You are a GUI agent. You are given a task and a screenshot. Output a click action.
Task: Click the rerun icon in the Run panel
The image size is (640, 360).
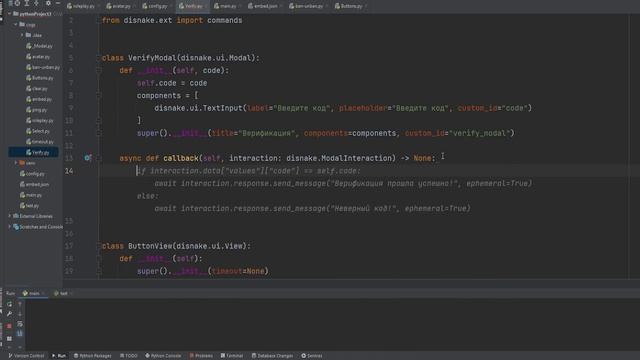click(x=9, y=304)
